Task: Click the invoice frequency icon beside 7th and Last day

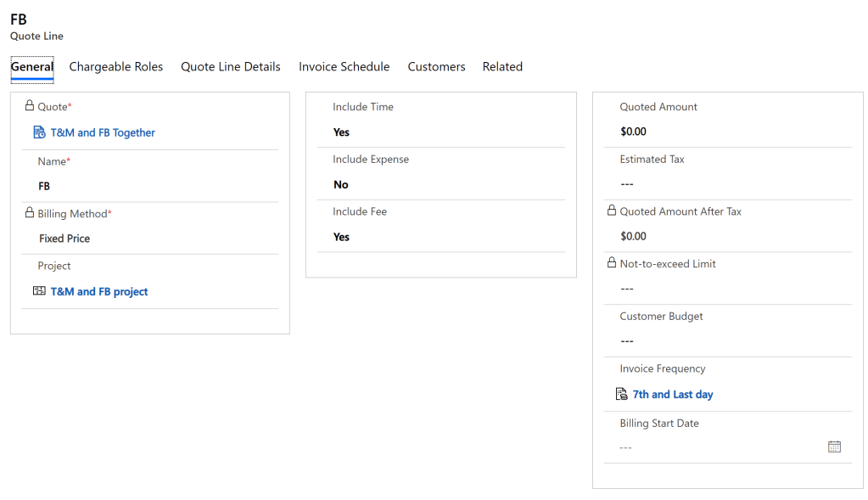Action: point(621,395)
